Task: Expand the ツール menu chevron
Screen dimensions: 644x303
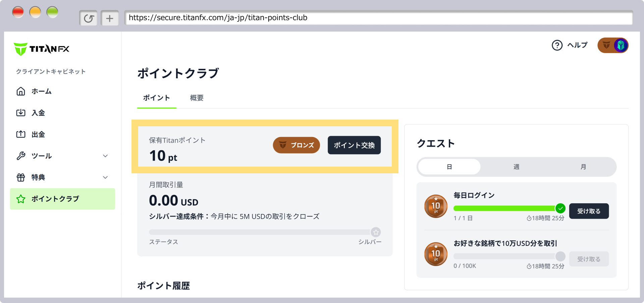Action: [x=105, y=156]
